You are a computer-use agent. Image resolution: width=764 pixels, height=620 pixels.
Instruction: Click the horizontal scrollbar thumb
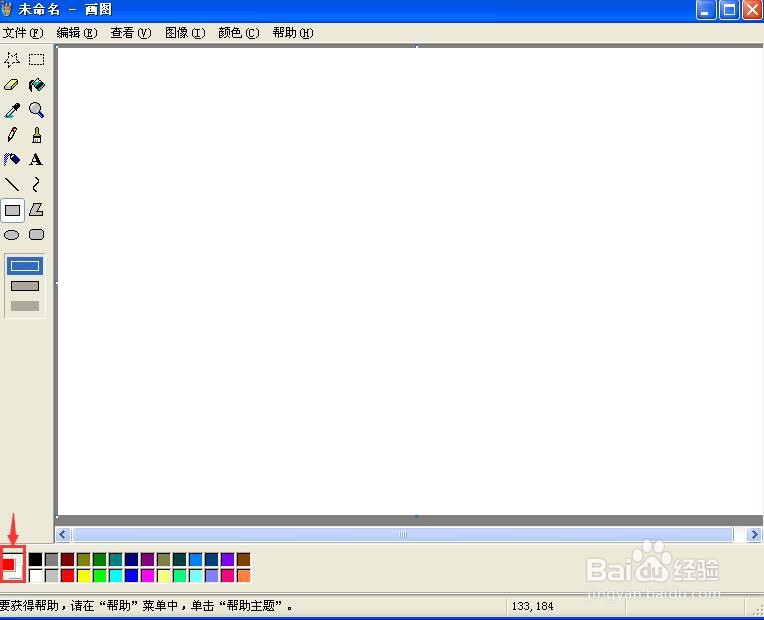(403, 535)
